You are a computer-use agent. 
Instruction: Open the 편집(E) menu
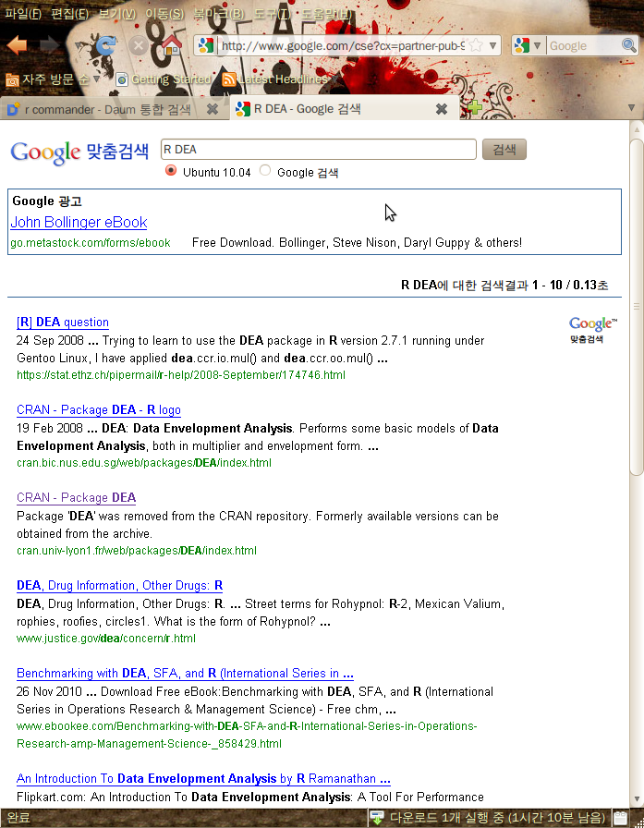pos(69,14)
